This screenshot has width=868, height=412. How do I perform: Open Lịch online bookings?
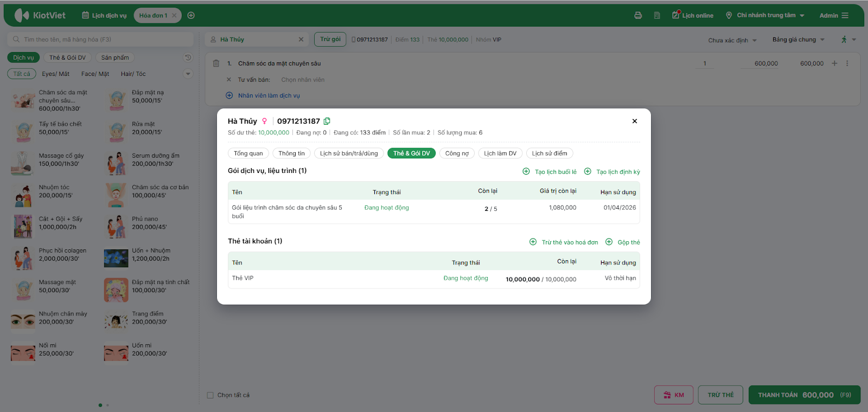coord(693,15)
